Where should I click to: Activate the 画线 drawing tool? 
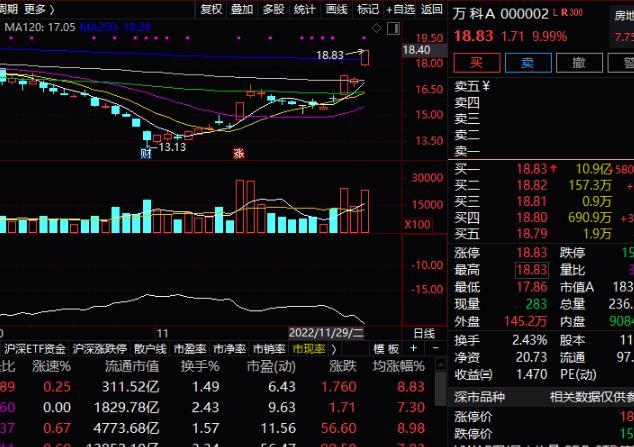[336, 9]
